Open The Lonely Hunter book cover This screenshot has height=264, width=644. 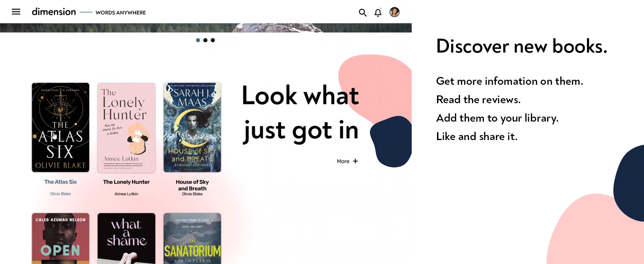pos(126,128)
